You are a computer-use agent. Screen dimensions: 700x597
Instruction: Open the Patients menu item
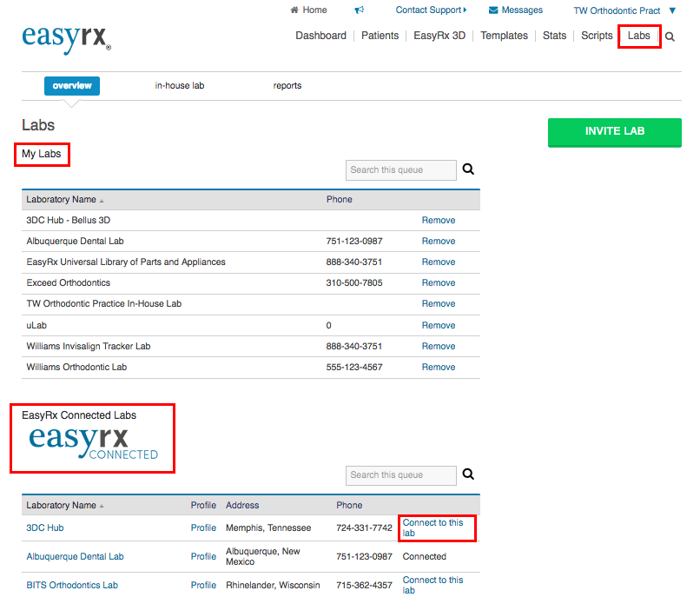pos(380,36)
